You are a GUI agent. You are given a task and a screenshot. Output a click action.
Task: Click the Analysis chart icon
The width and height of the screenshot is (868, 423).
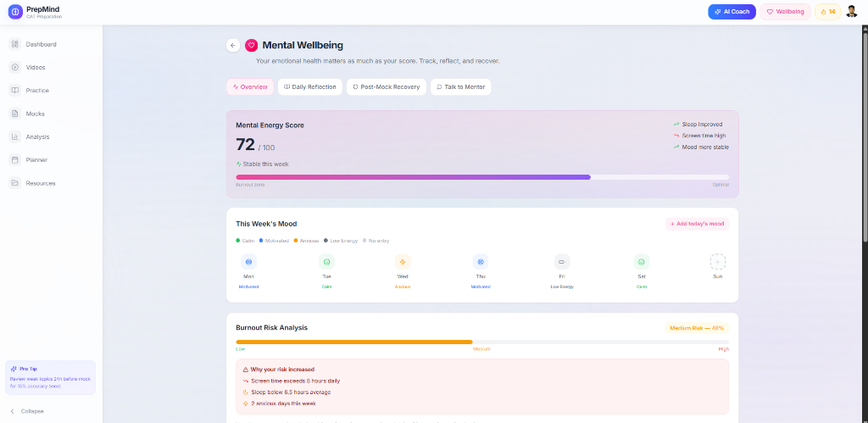point(15,136)
